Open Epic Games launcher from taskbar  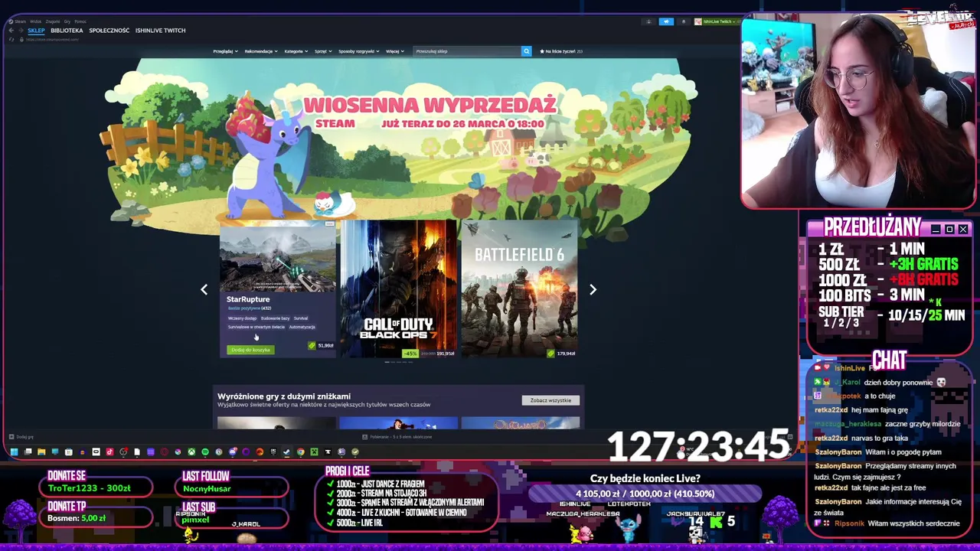pos(273,452)
